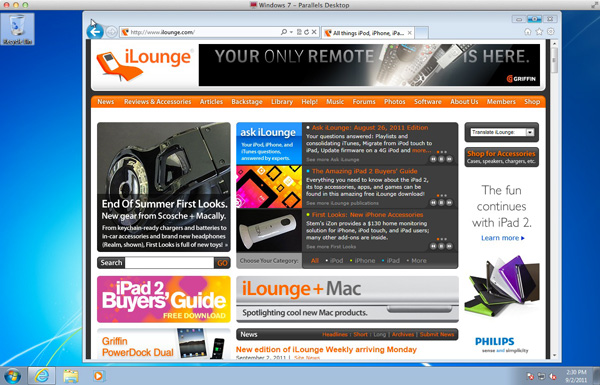The height and width of the screenshot is (385, 600).
Task: Click the IE Home icon
Action: click(x=528, y=32)
